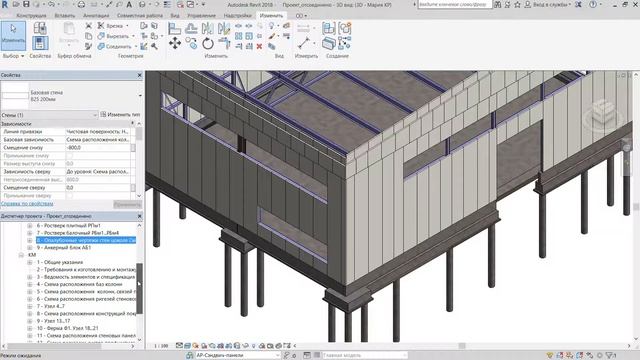Click the Вырезать (Cut geometry) tool
This screenshot has width=640, height=360.
point(113,36)
